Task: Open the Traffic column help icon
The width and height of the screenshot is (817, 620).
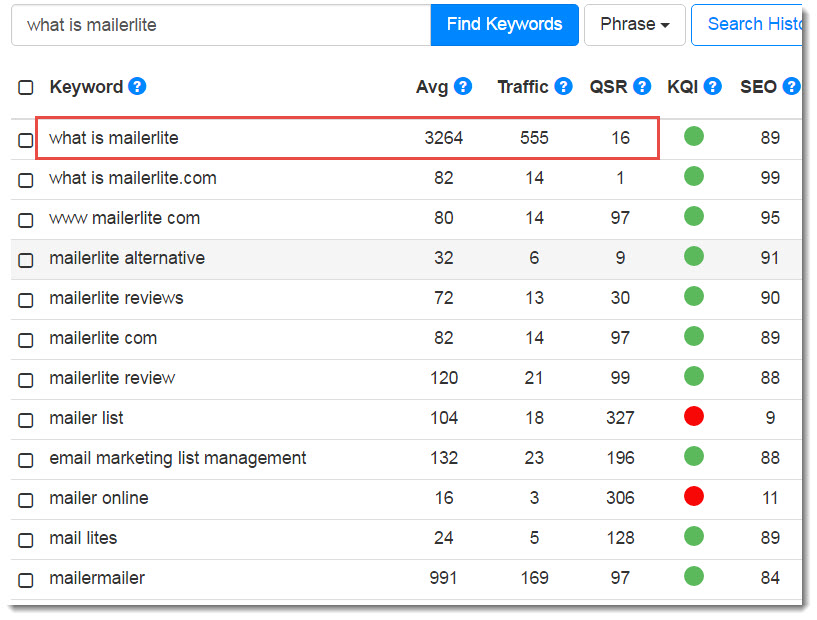Action: [x=563, y=86]
